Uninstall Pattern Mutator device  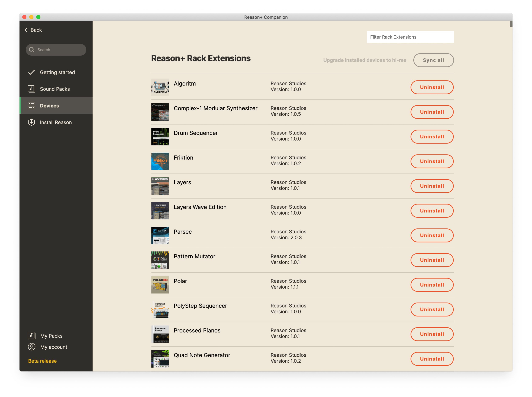click(x=432, y=260)
